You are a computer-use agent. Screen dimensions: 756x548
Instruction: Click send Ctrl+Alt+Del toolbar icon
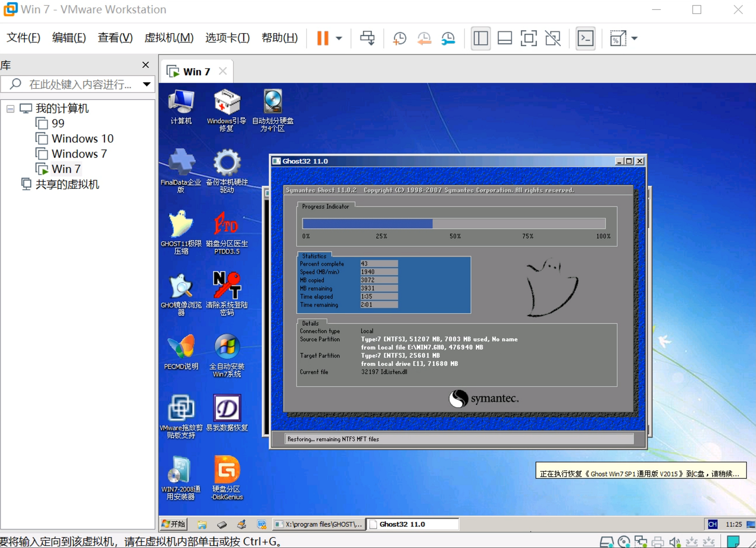[x=367, y=38]
